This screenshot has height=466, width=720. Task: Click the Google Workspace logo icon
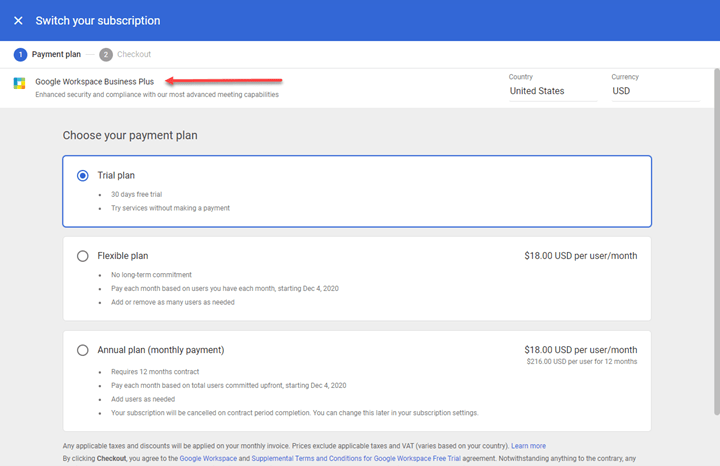(20, 83)
